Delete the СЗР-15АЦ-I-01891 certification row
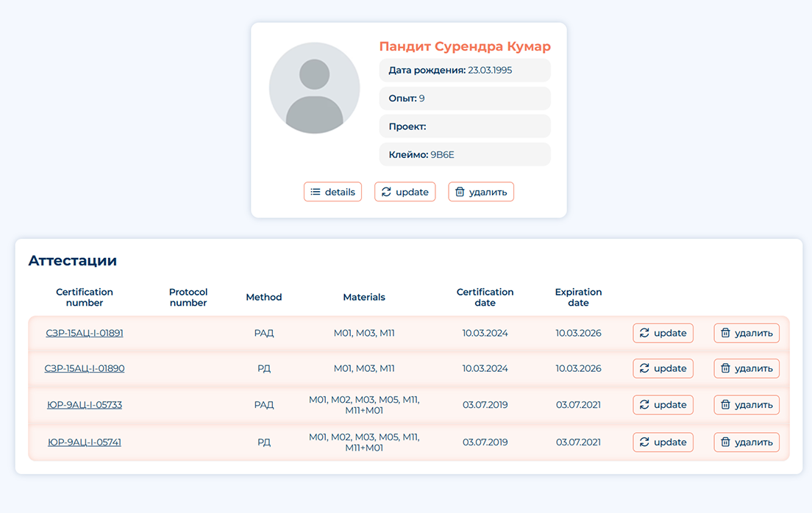 click(746, 333)
